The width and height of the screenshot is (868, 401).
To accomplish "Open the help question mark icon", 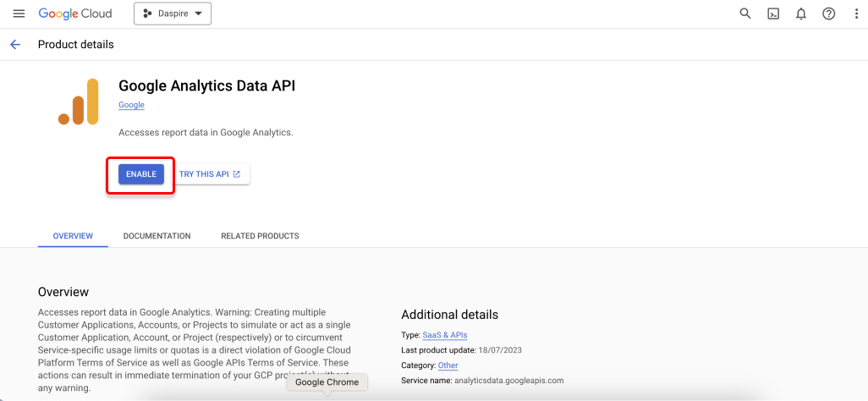I will point(829,14).
